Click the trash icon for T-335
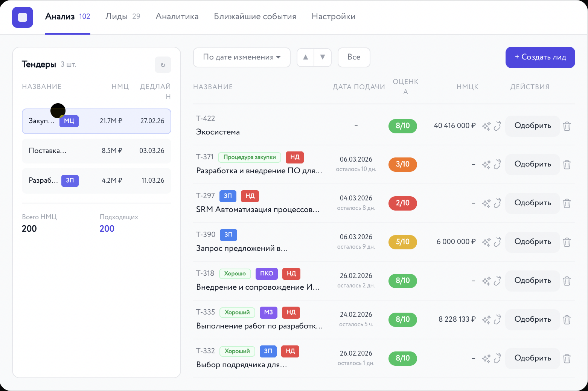This screenshot has width=588, height=391. click(567, 320)
